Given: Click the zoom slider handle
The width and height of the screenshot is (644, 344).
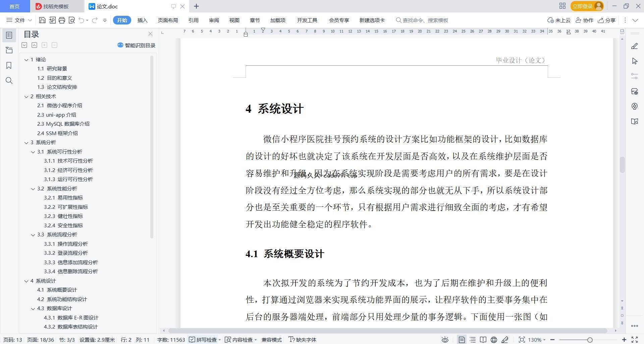Looking at the screenshot, I should 590,340.
